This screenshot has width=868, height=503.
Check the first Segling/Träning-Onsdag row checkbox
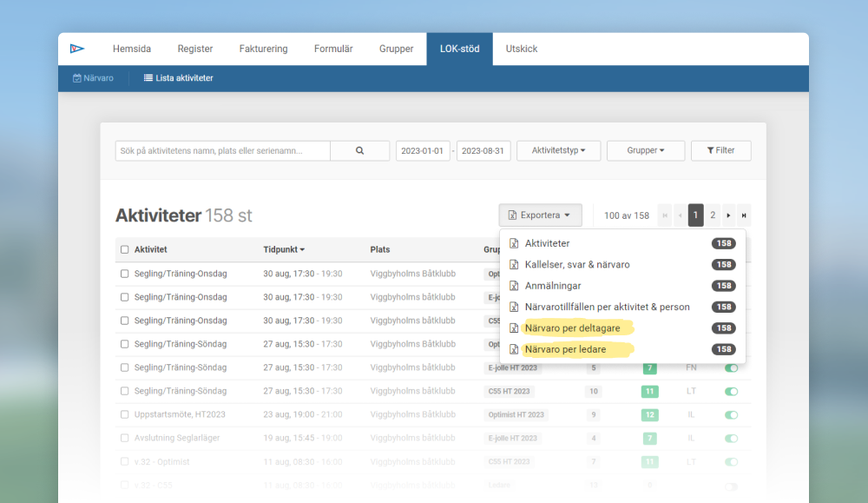[x=124, y=274]
